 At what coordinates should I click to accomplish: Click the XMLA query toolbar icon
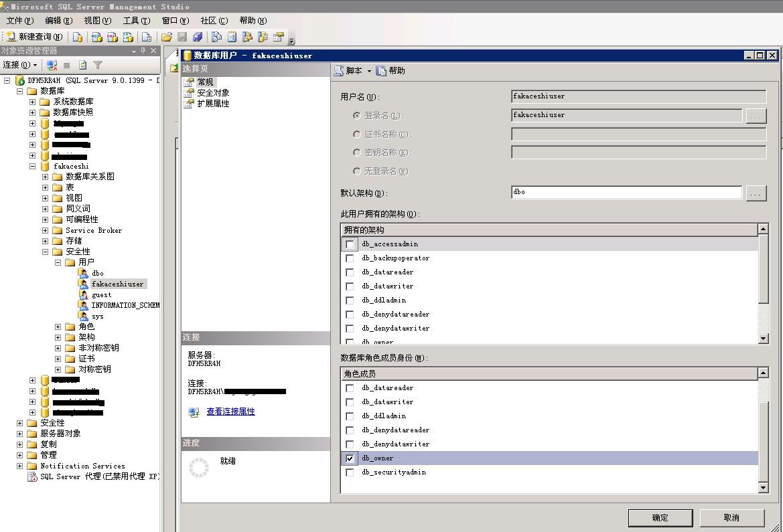click(129, 37)
